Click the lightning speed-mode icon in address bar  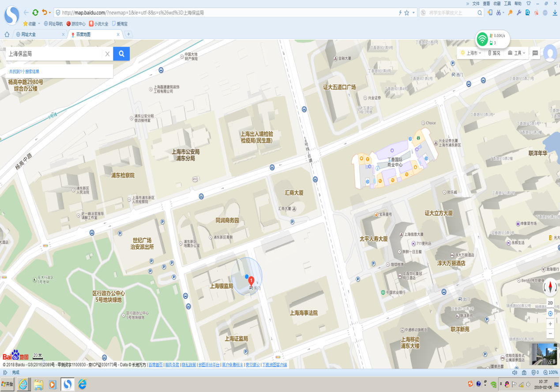(400, 13)
